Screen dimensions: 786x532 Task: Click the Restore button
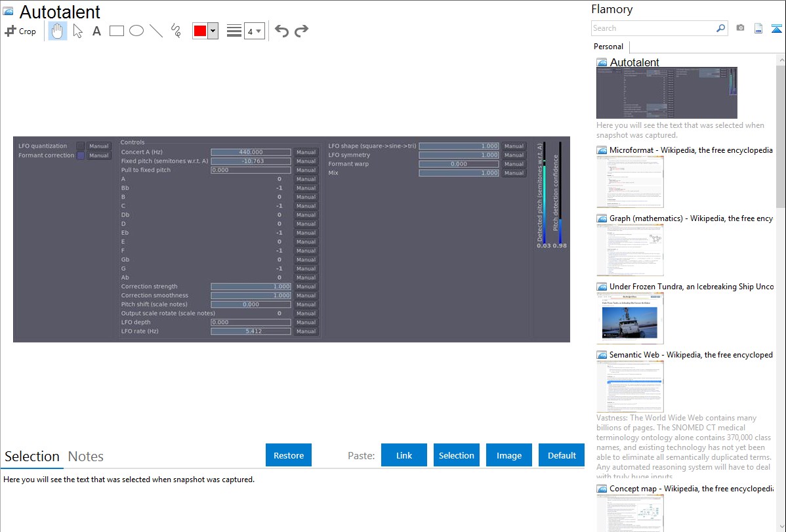click(289, 455)
